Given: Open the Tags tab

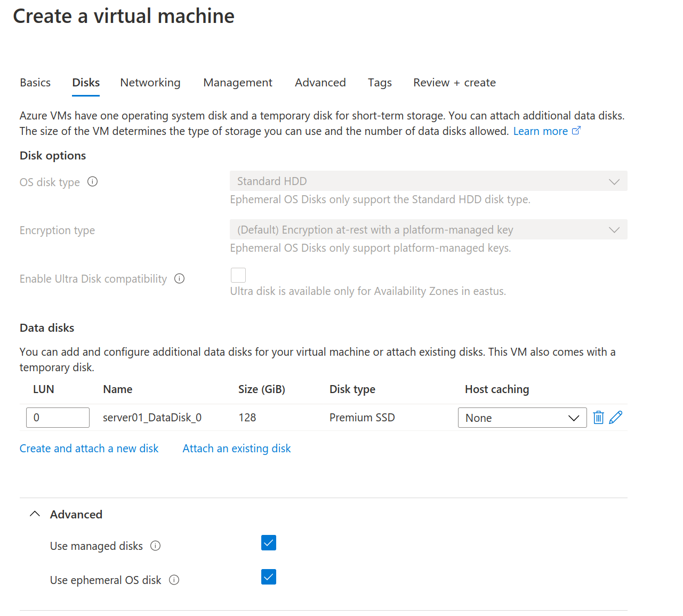Looking at the screenshot, I should [380, 83].
